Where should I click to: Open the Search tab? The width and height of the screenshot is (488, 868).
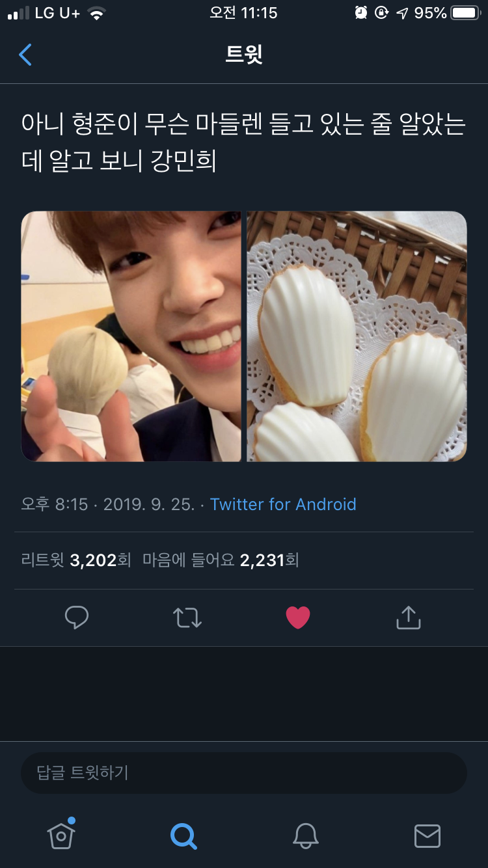183,835
